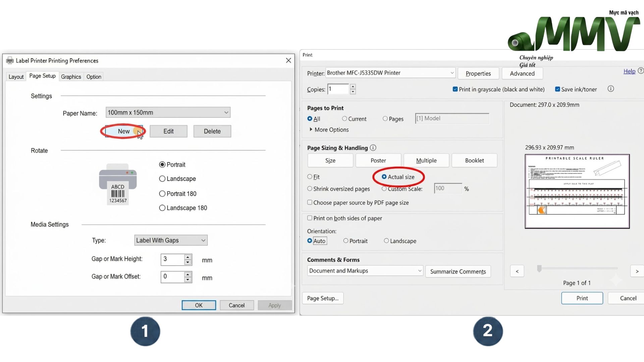644x362 pixels.
Task: Click the Page Sizing & Handling info icon
Action: click(x=373, y=147)
